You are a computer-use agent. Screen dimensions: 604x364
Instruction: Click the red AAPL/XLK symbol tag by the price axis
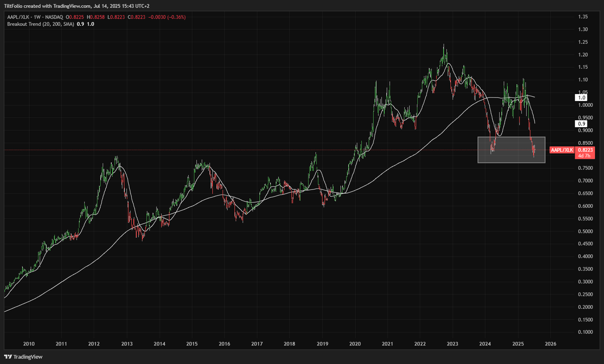coord(562,150)
